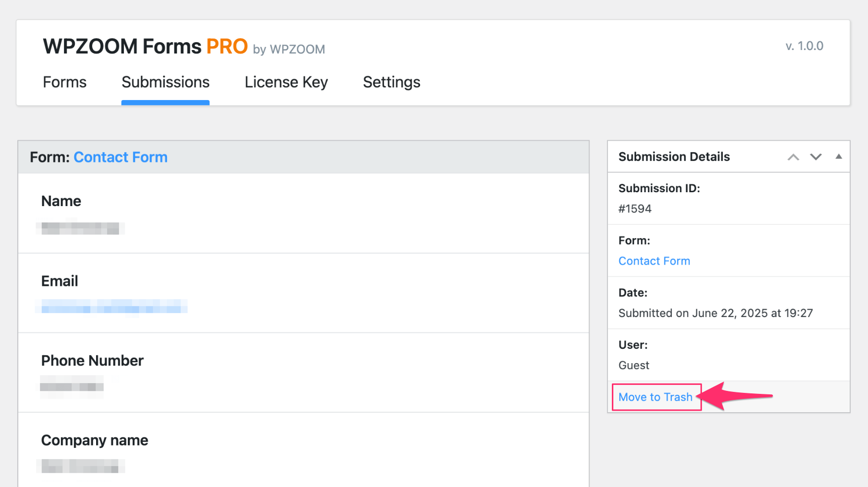This screenshot has width=868, height=487.
Task: Move Submission Details panel up
Action: tap(793, 157)
